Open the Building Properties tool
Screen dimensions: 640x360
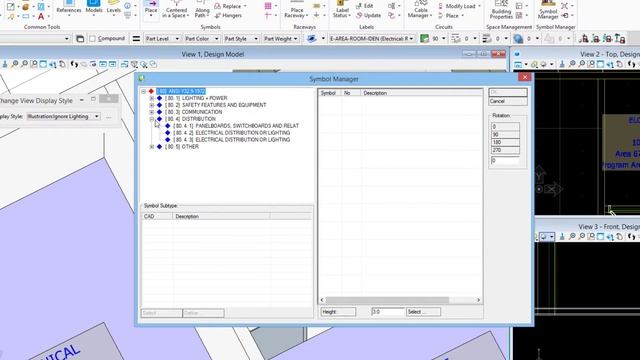(501, 10)
